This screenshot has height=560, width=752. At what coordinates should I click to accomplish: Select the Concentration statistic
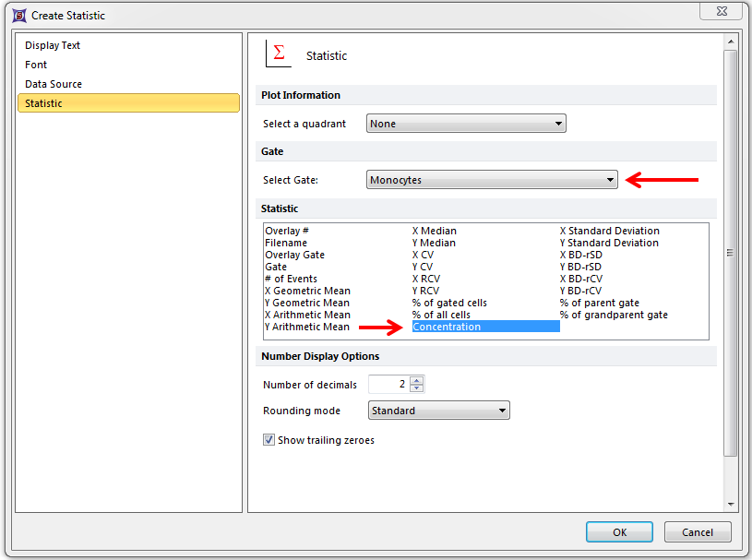[x=447, y=327]
